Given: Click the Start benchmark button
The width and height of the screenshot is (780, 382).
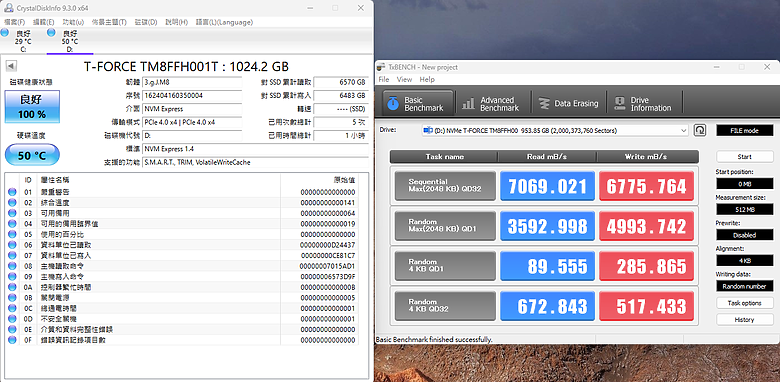Looking at the screenshot, I should pos(745,157).
